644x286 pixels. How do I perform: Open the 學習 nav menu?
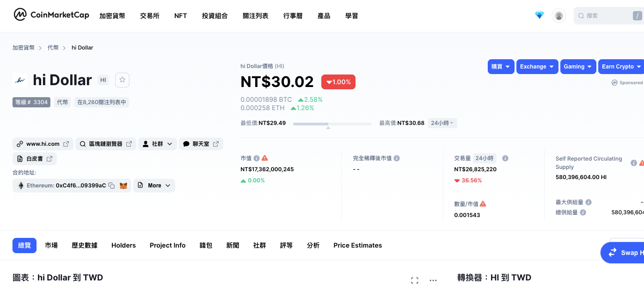tap(352, 16)
